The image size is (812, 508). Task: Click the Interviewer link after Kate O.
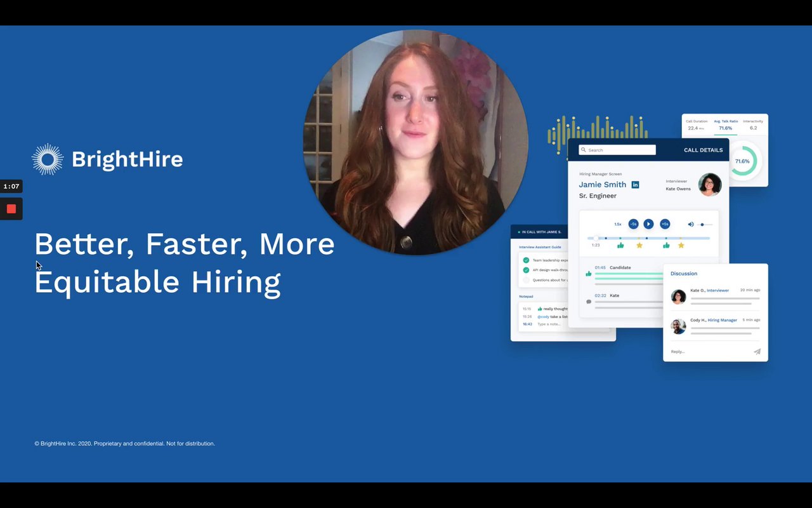click(717, 290)
